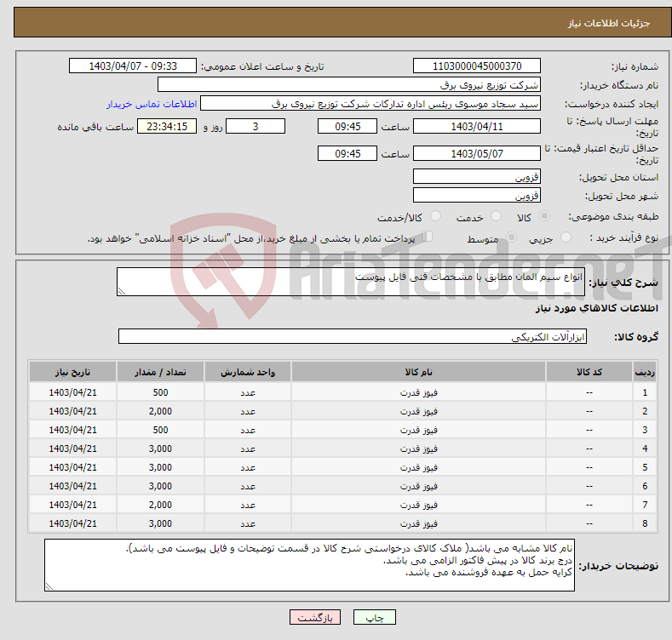
Task: Click date 1403/04/21 in row 5
Action: 73,467
